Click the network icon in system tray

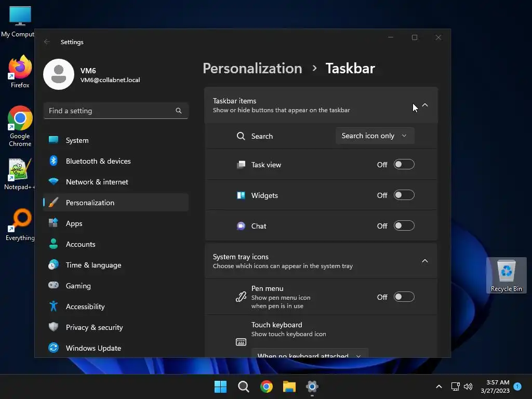click(455, 387)
